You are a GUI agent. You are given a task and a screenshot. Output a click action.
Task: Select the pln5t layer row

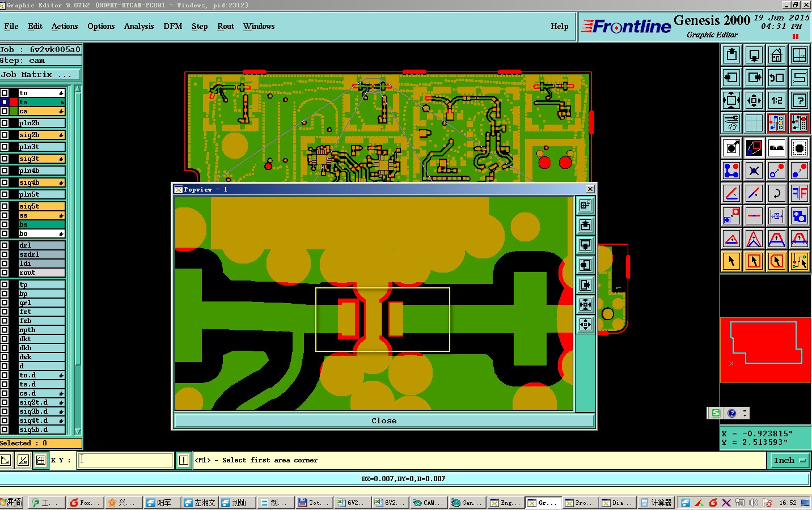[41, 194]
